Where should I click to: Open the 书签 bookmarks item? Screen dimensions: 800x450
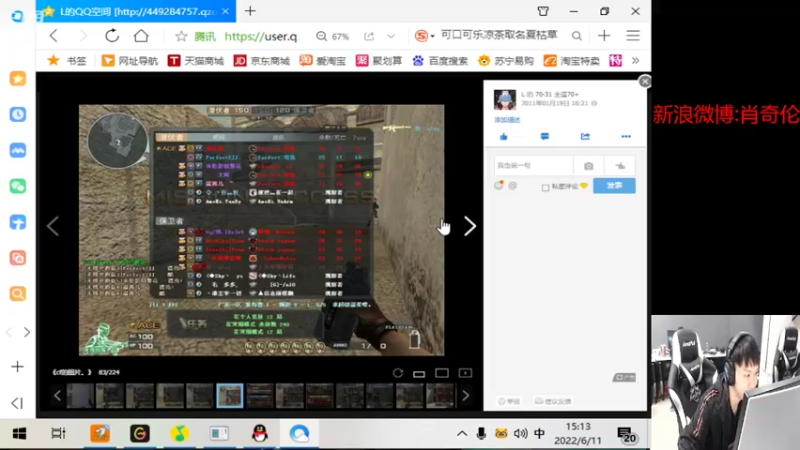click(67, 61)
